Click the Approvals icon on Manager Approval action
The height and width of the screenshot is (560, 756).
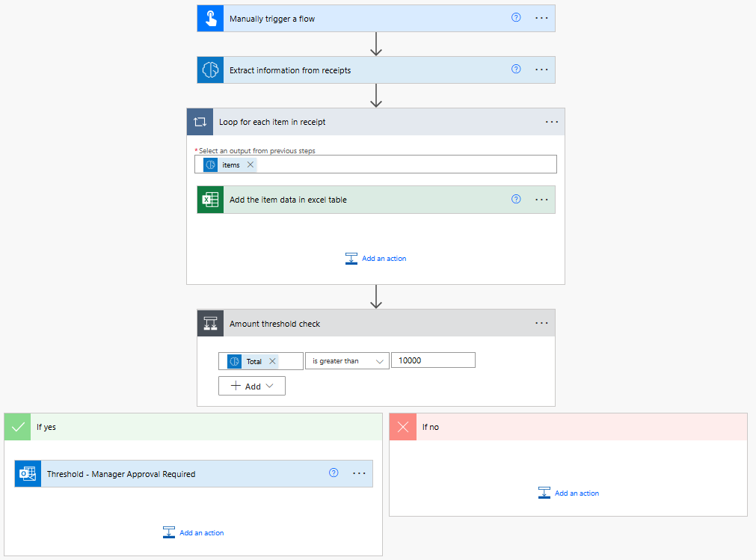pyautogui.click(x=28, y=473)
